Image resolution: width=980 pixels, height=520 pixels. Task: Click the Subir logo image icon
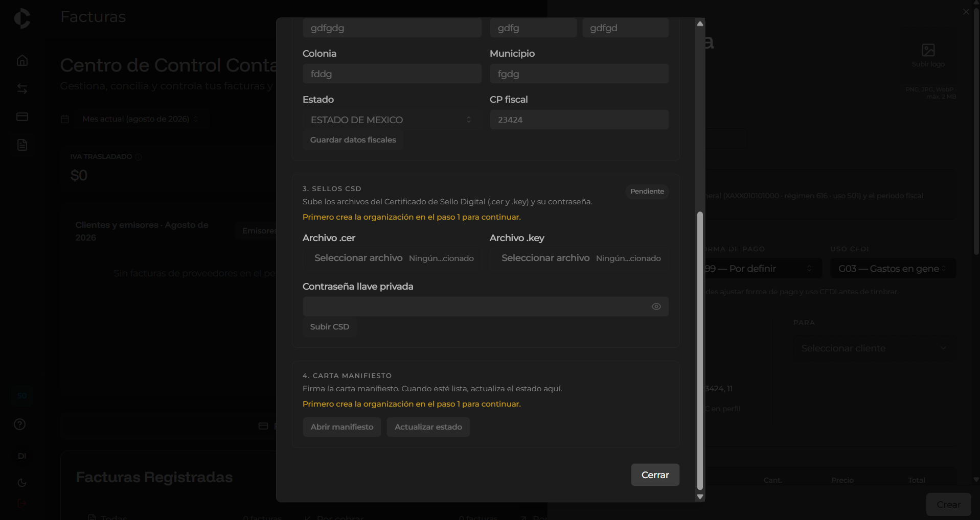pyautogui.click(x=928, y=50)
